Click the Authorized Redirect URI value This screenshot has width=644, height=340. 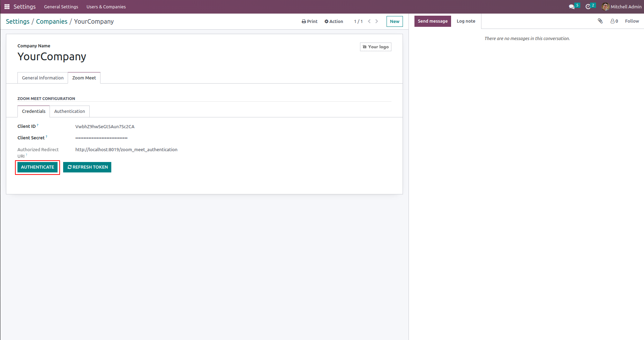tap(126, 149)
